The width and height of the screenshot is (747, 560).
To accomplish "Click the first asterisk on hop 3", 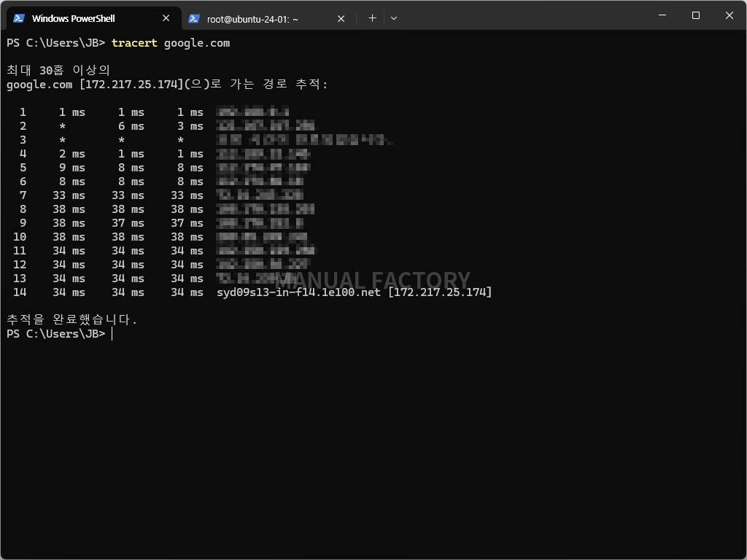I will coord(63,140).
